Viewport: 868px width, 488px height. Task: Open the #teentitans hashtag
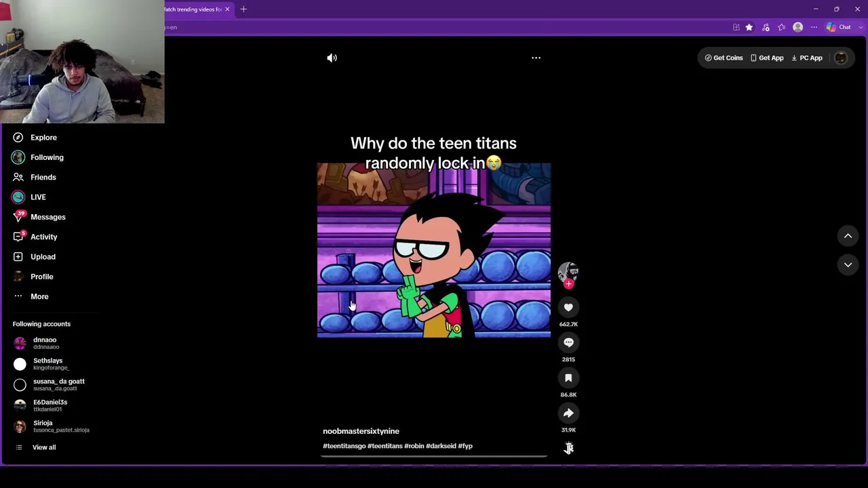click(x=384, y=446)
